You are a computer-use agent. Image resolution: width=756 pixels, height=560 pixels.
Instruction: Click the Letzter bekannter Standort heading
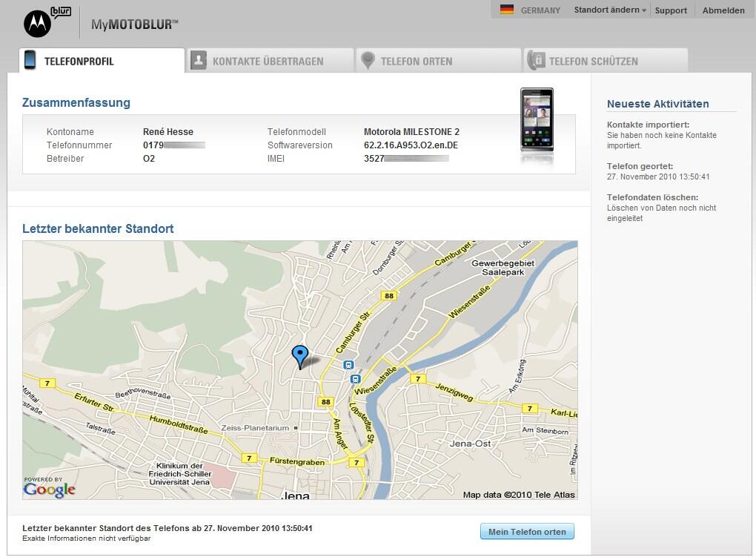(98, 228)
